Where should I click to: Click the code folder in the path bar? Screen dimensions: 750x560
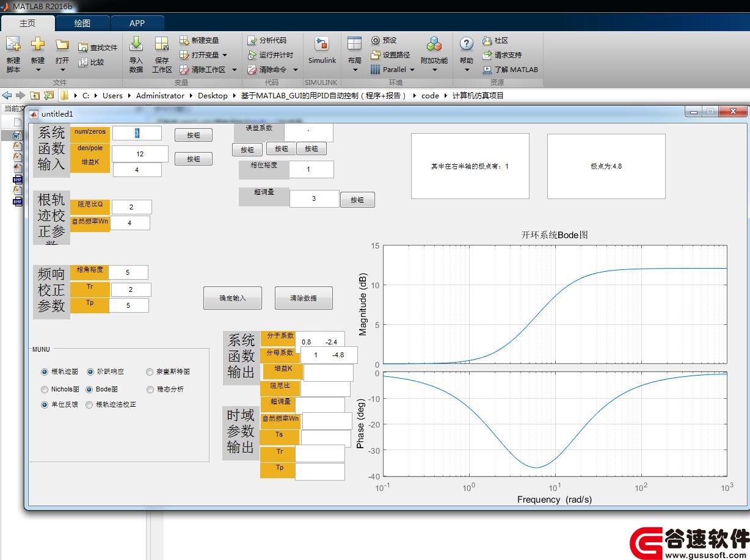click(x=430, y=95)
